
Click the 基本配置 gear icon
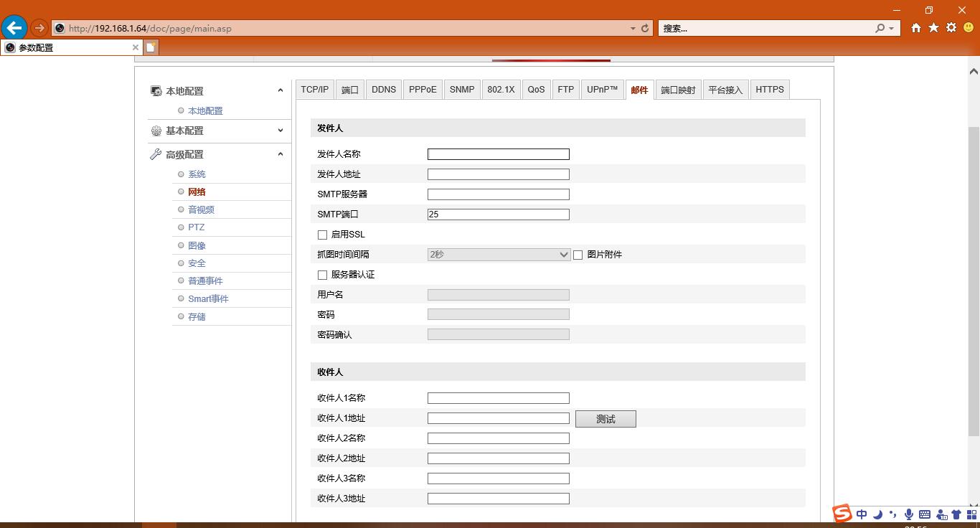tap(156, 131)
